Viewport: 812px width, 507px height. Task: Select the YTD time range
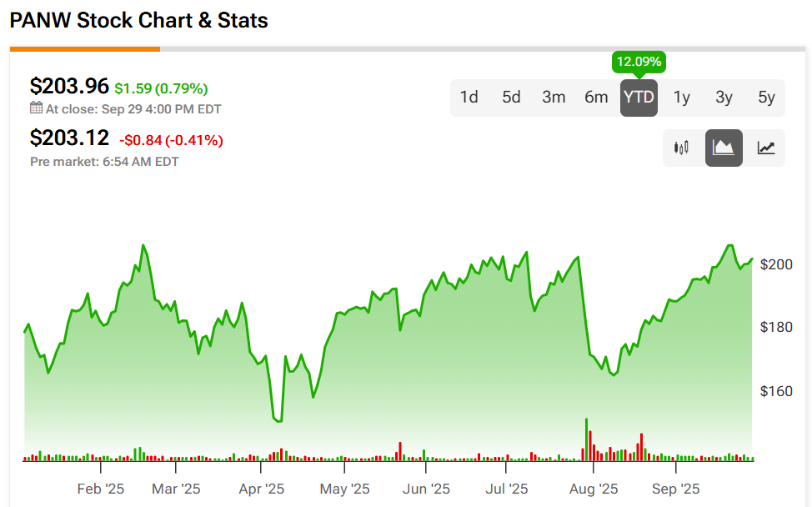639,98
